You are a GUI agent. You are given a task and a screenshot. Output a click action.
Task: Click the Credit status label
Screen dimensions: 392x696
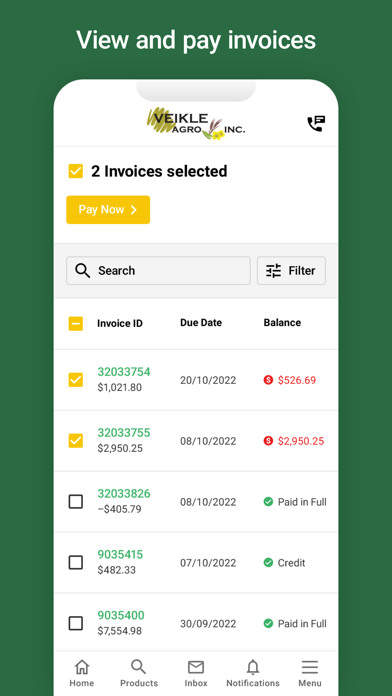[292, 563]
